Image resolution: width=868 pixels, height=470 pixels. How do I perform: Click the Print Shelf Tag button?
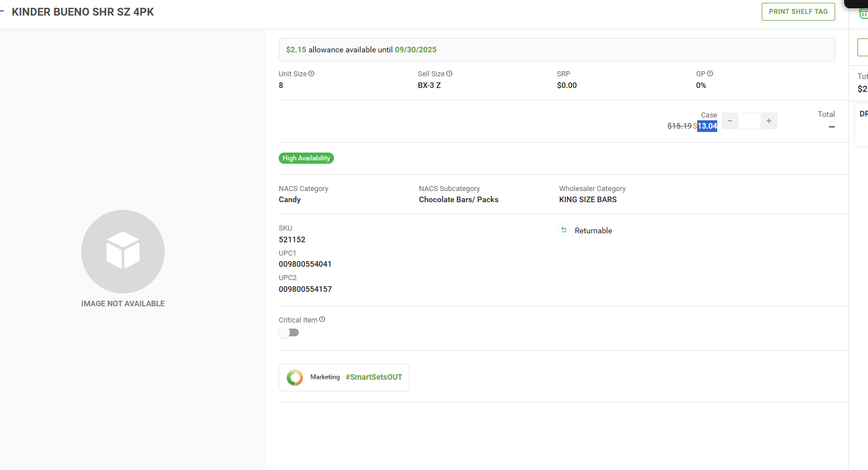coord(798,12)
